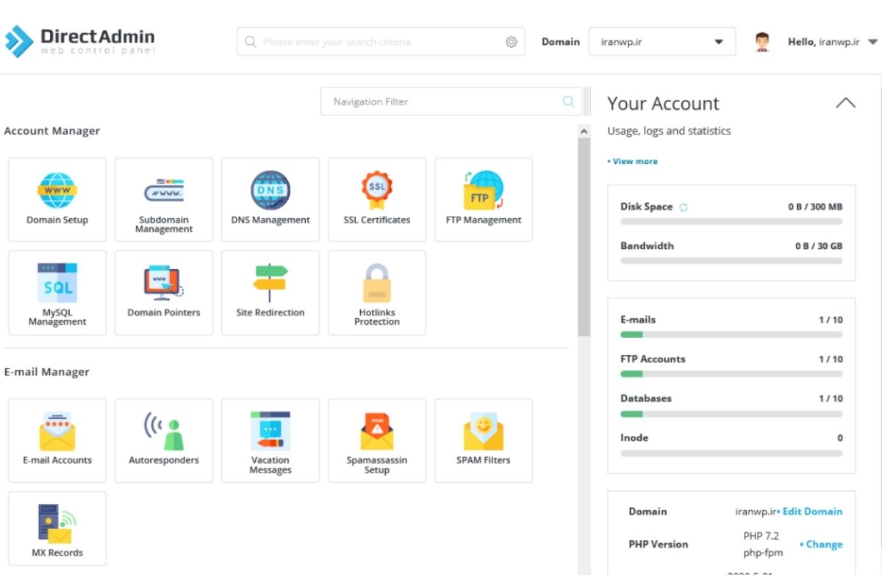Open MX Records
The image size is (882, 588).
coord(57,533)
